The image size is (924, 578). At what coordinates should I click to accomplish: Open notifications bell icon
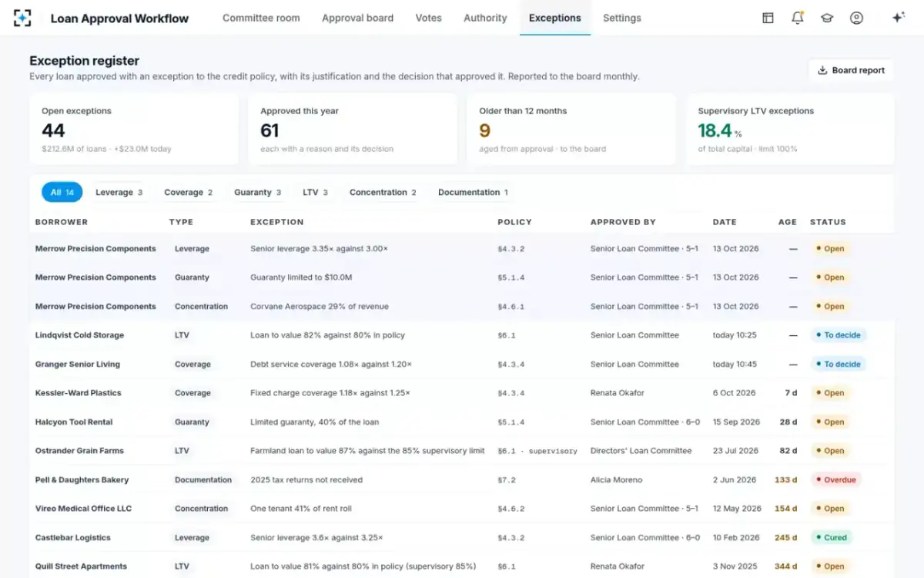pyautogui.click(x=797, y=18)
